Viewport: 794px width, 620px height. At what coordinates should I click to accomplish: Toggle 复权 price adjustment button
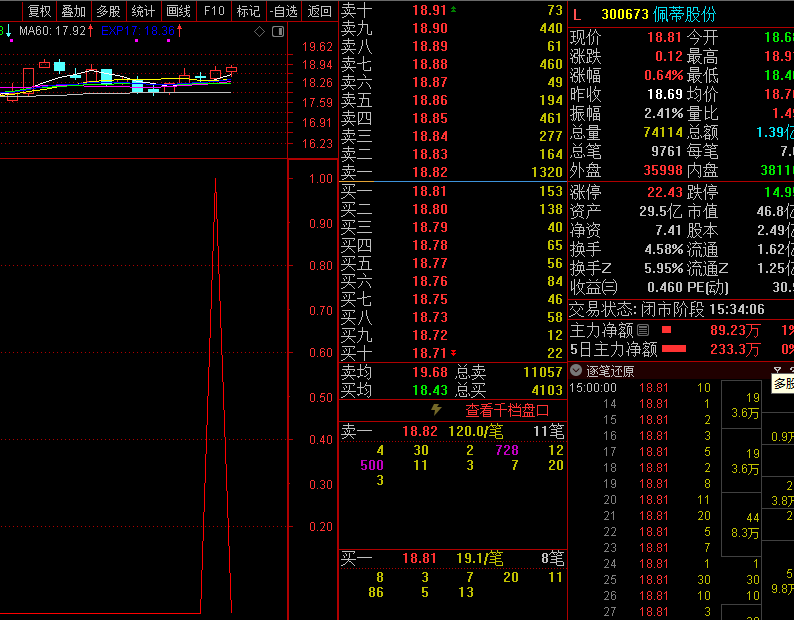pos(39,11)
